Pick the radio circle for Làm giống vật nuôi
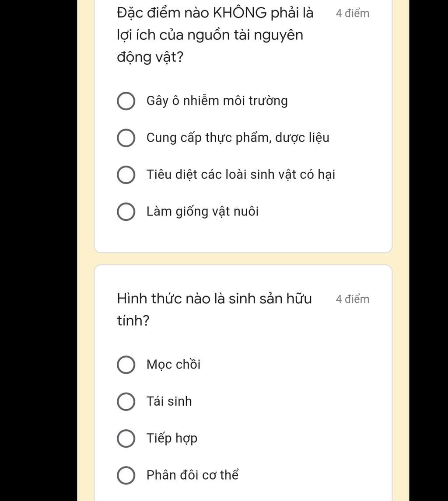This screenshot has height=501, width=448. [x=126, y=212]
